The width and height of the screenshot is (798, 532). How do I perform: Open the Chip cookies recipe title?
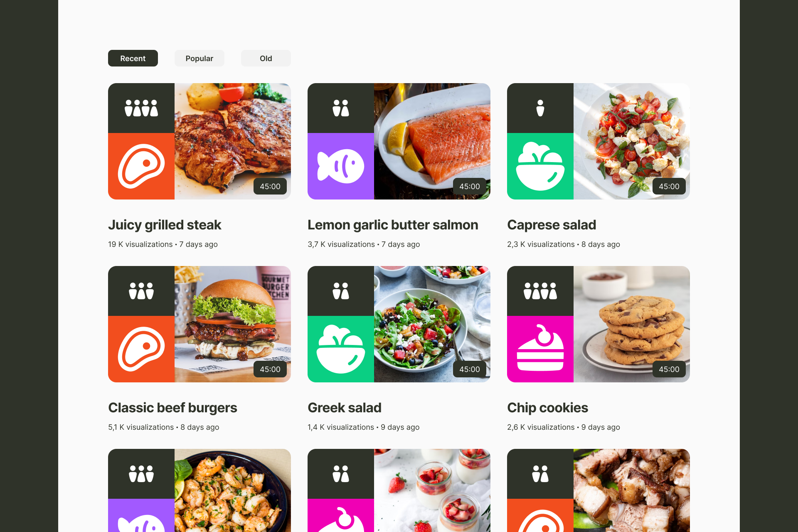[x=547, y=408]
